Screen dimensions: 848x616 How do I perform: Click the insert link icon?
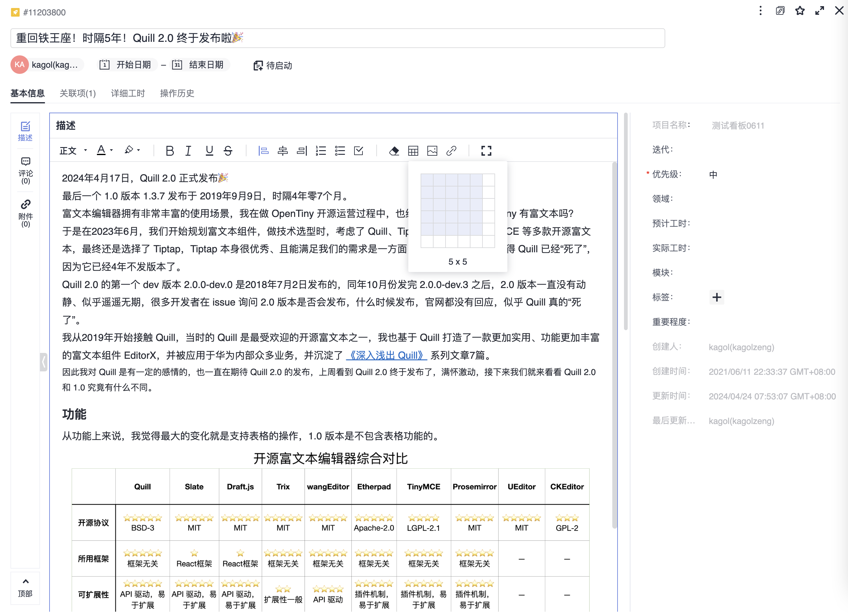451,151
